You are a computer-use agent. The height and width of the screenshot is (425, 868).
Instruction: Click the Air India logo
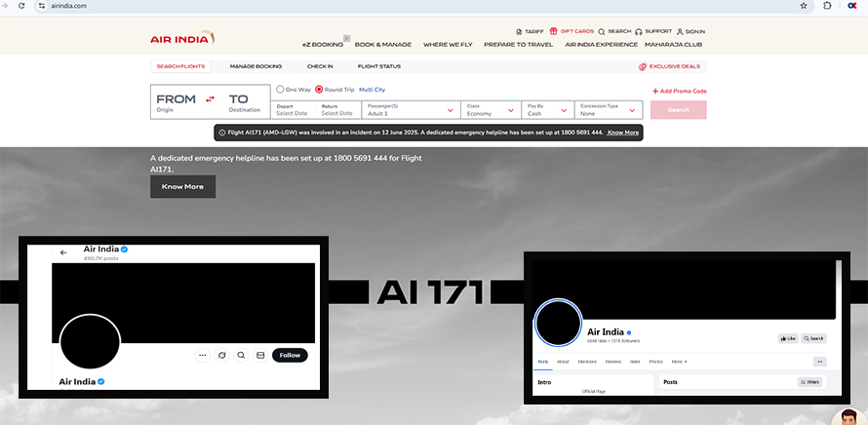[182, 38]
